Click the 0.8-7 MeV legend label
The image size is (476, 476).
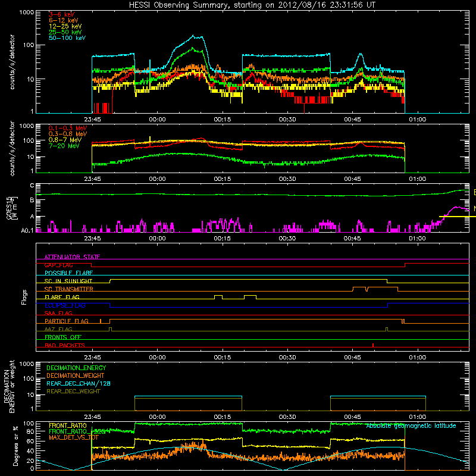[x=65, y=140]
